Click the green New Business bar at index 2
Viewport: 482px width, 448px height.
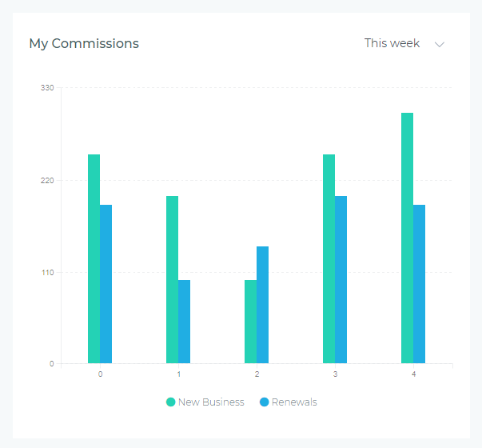click(250, 322)
